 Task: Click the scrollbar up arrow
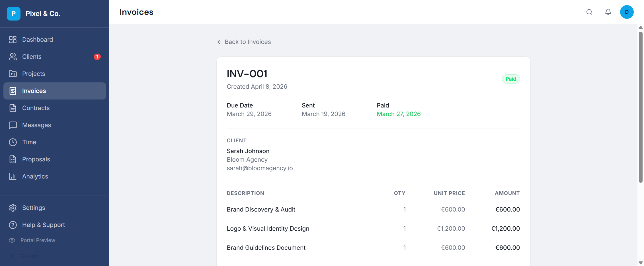[641, 27]
